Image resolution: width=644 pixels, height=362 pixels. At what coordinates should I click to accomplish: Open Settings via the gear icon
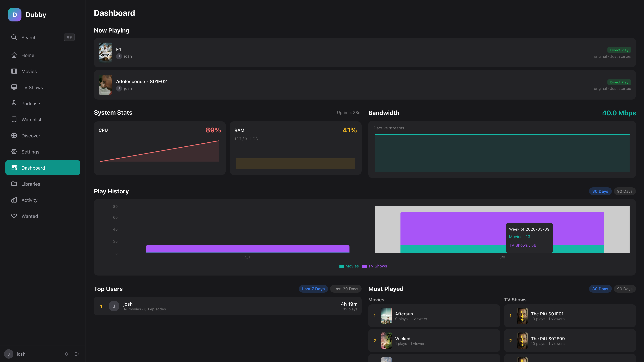[14, 152]
